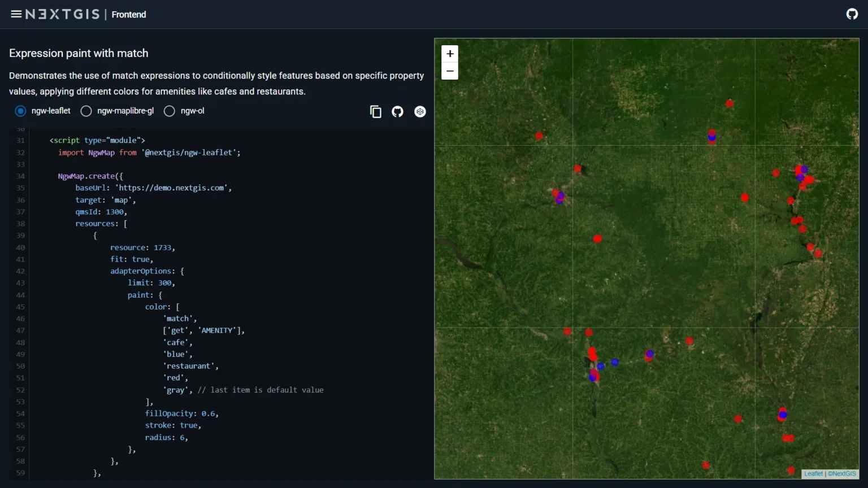
Task: Choose the ngw-ol radio option
Action: pyautogui.click(x=169, y=111)
